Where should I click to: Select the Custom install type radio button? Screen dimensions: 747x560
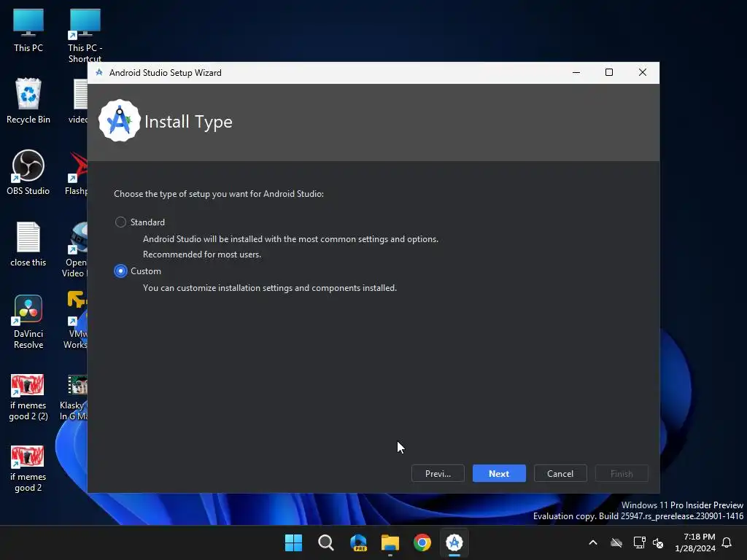tap(120, 271)
